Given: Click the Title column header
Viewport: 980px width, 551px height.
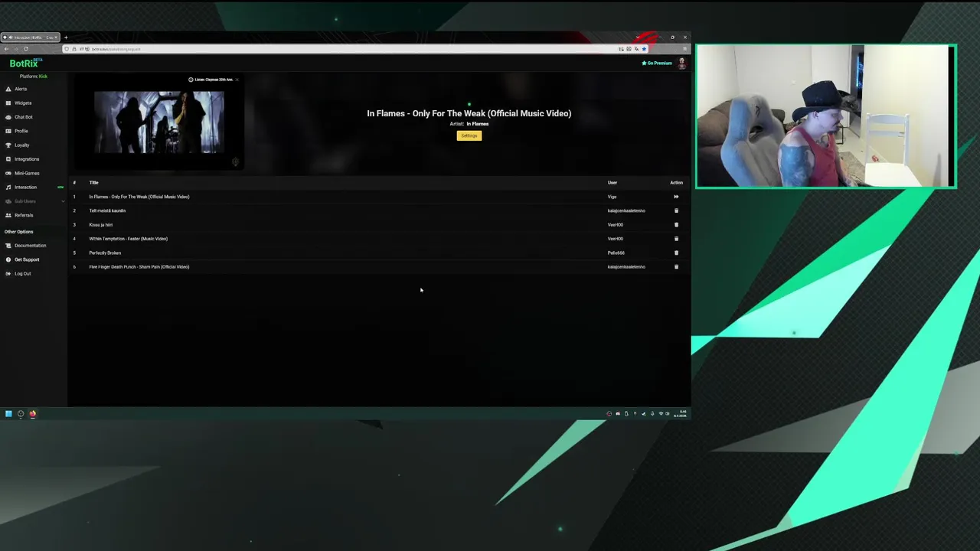Looking at the screenshot, I should (x=93, y=183).
